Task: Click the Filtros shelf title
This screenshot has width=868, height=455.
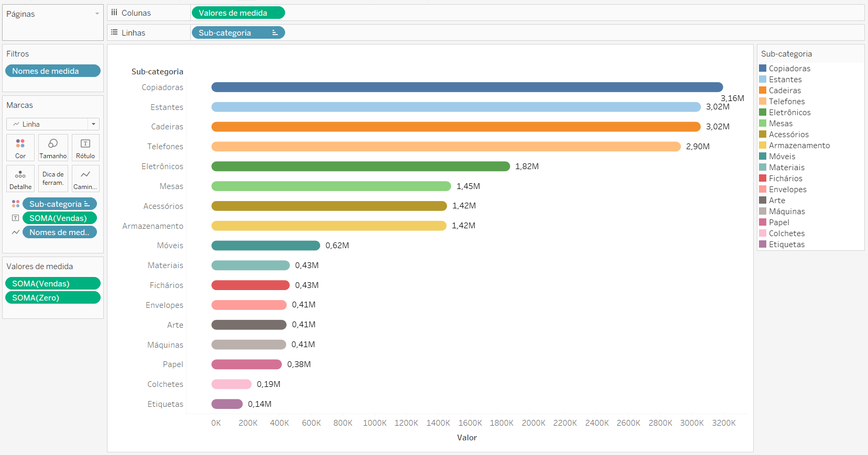Action: [x=18, y=53]
